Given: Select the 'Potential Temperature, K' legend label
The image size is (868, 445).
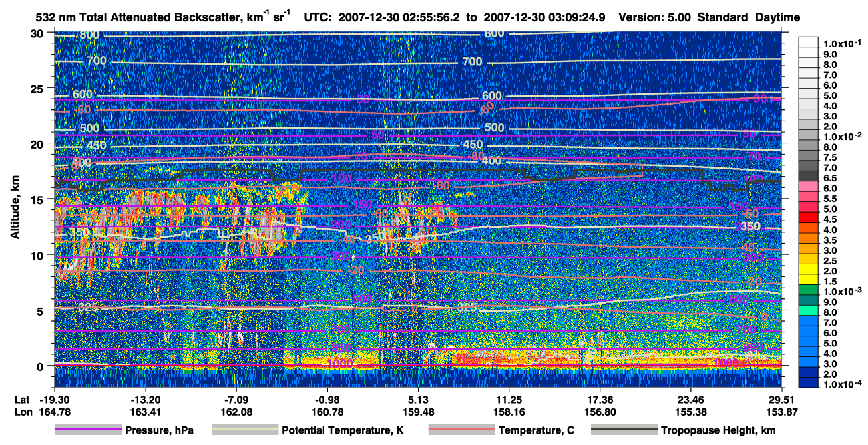Looking at the screenshot, I should tap(343, 431).
